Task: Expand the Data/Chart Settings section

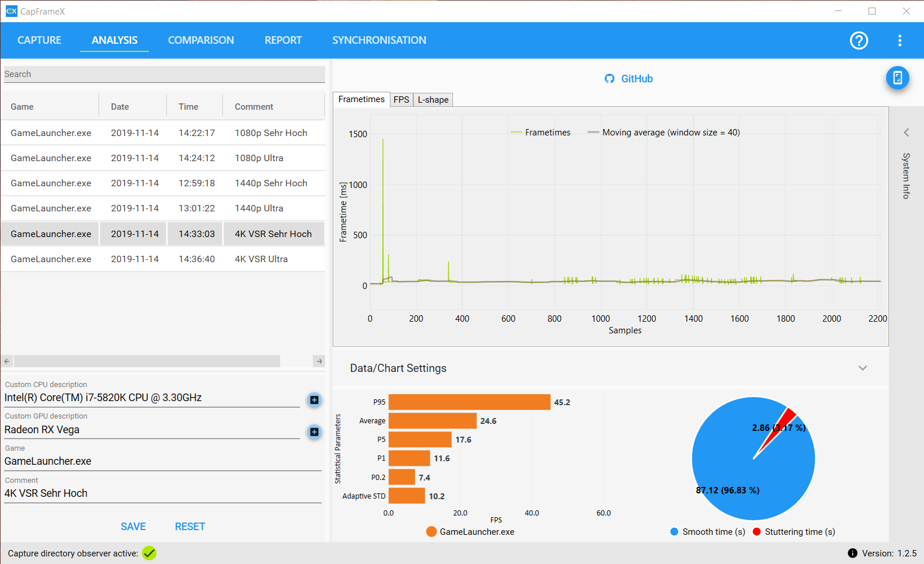Action: pyautogui.click(x=863, y=368)
